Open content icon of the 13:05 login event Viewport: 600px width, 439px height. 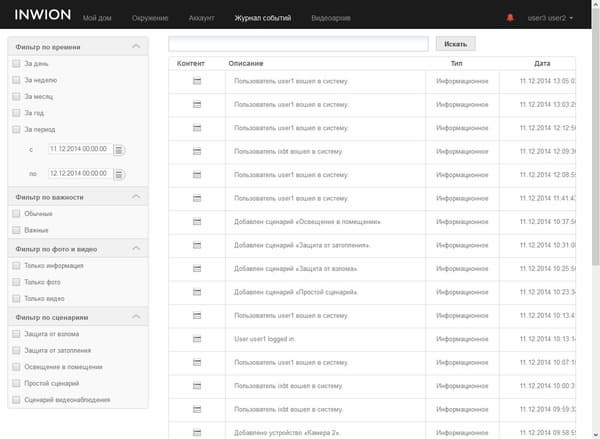coord(197,81)
